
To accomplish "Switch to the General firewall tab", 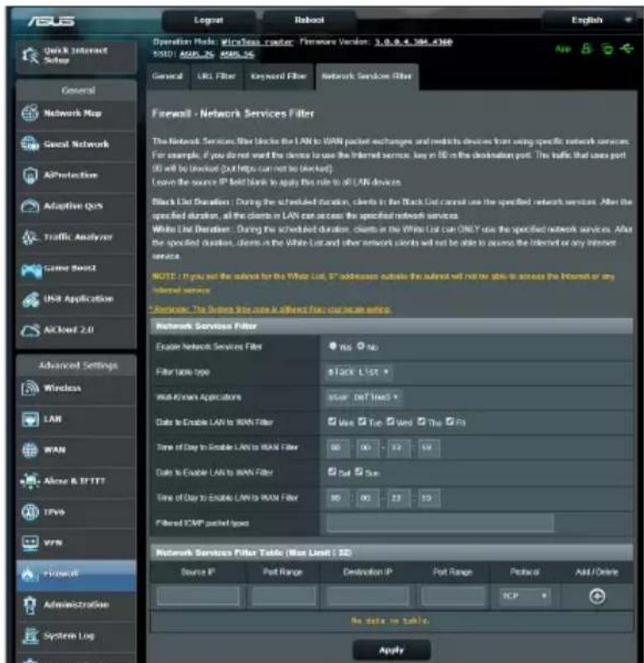I will (x=167, y=76).
